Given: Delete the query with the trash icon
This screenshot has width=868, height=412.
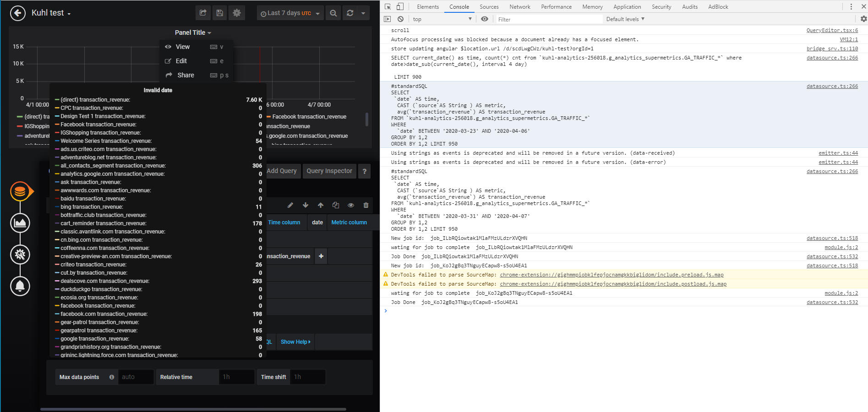Looking at the screenshot, I should point(366,205).
